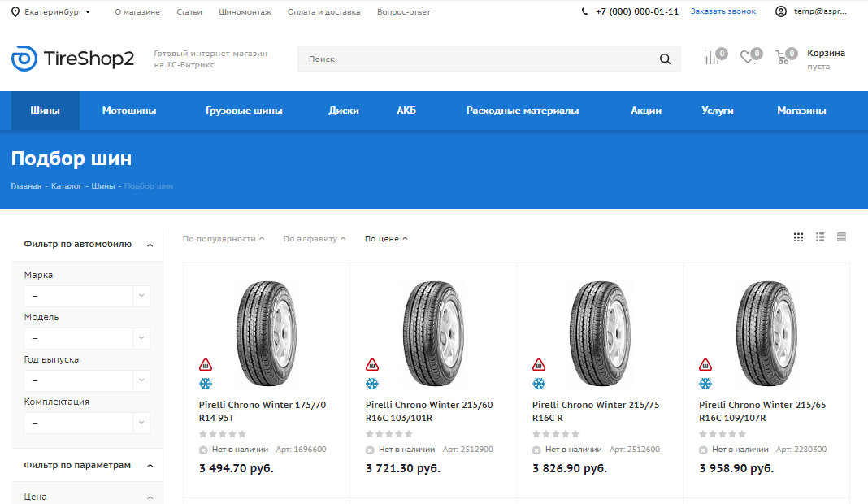Image resolution: width=868 pixels, height=504 pixels.
Task: Open the Год выпуска dropdown
Action: [x=87, y=380]
